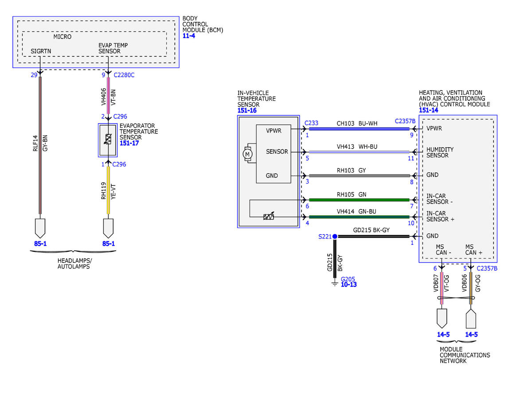Image resolution: width=532 pixels, height=411 pixels.
Task: Follow In-Vehicle Temperature Sensor 151-16 link
Action: pos(247,110)
